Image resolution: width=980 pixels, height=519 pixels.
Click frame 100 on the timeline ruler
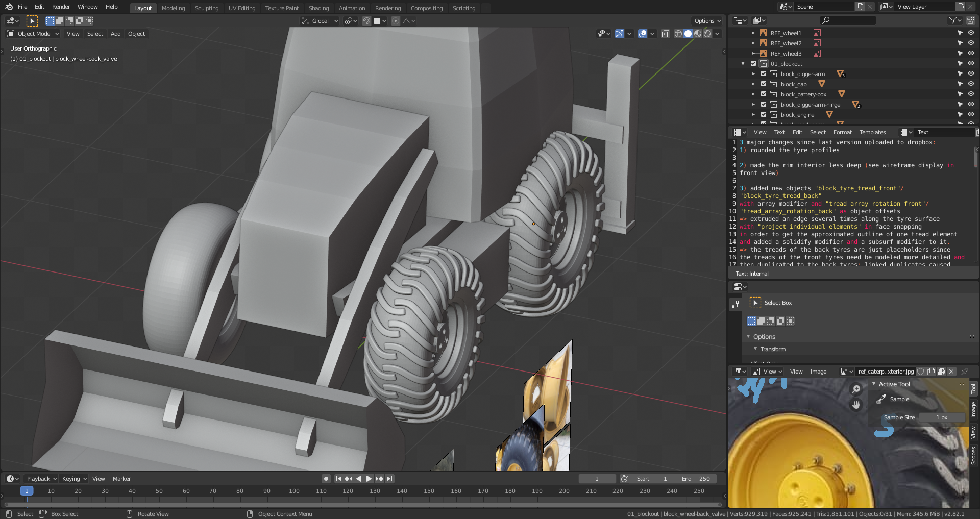point(294,491)
